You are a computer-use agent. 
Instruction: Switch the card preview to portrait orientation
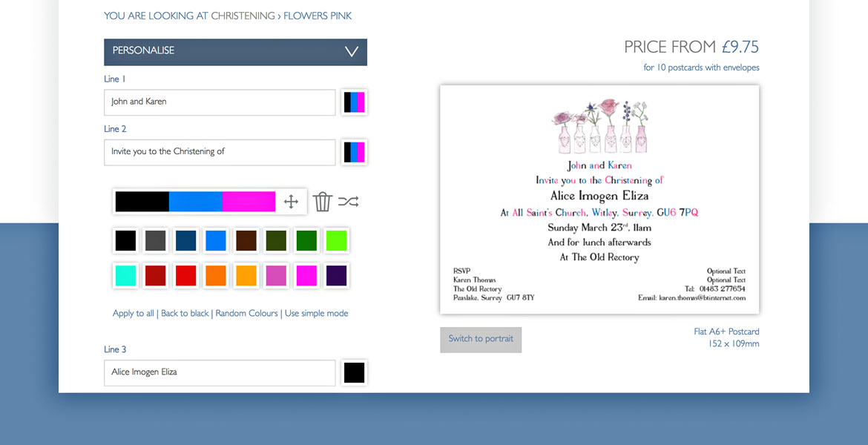tap(481, 339)
